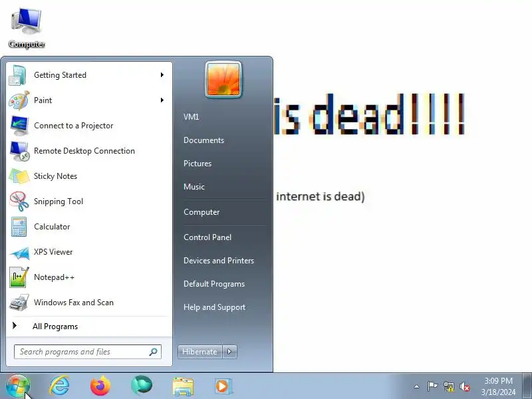The image size is (532, 399).
Task: Select Computer in Start menu right pane
Action: [x=201, y=212]
